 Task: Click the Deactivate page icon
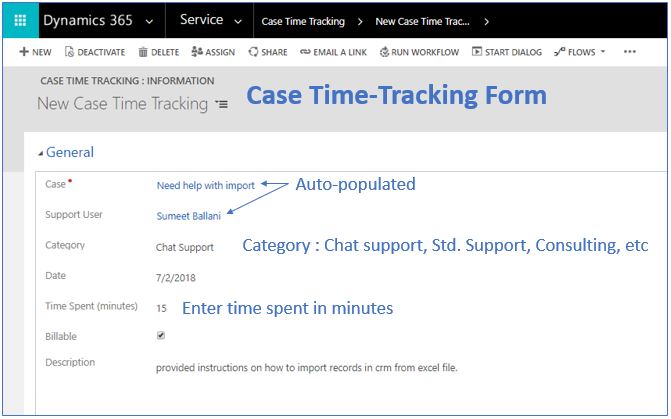point(69,52)
